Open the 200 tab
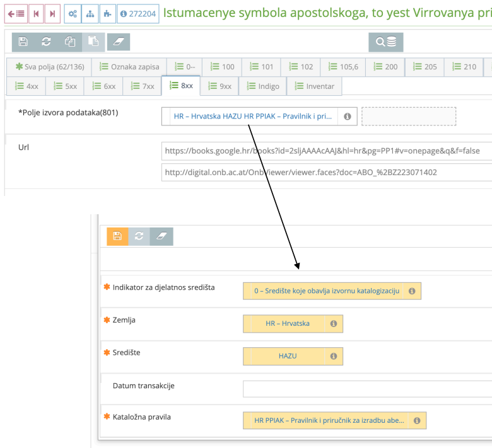 [385, 67]
